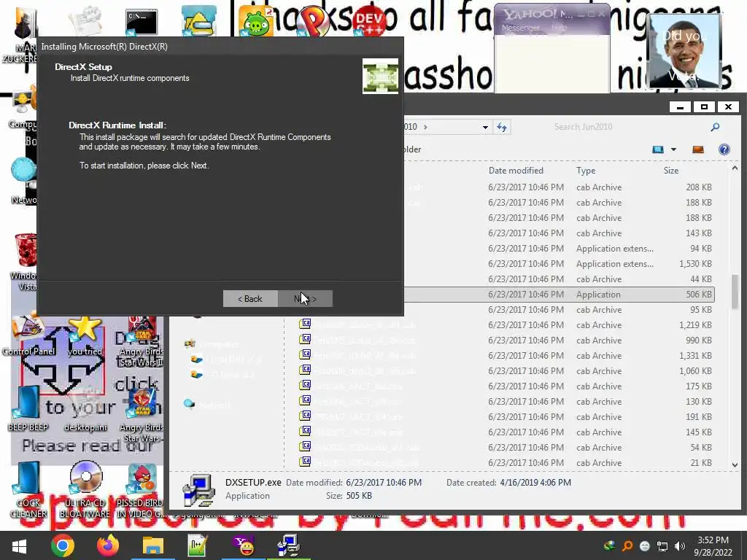Click the search magnifier tray icon
This screenshot has width=747, height=560.
(627, 546)
